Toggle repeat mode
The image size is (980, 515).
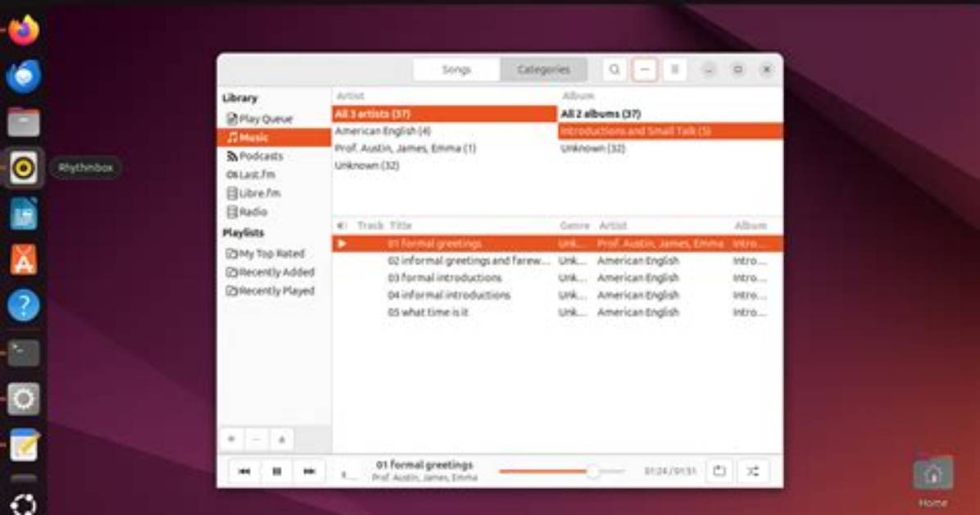coord(719,472)
